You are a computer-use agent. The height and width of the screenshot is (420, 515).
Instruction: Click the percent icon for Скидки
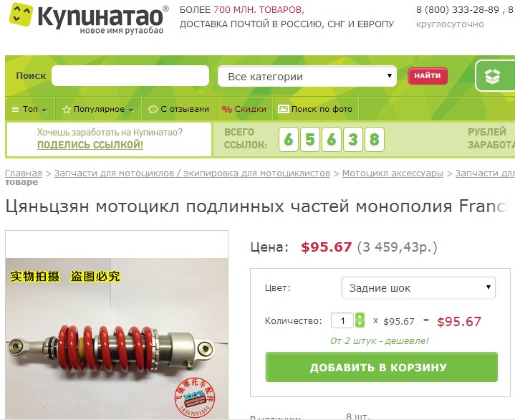coord(226,110)
